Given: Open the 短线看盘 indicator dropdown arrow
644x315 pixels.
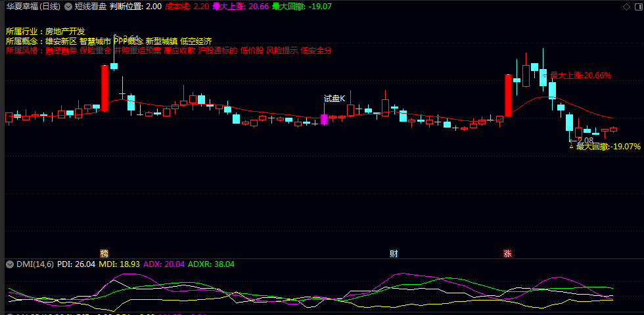Looking at the screenshot, I should [x=68, y=7].
